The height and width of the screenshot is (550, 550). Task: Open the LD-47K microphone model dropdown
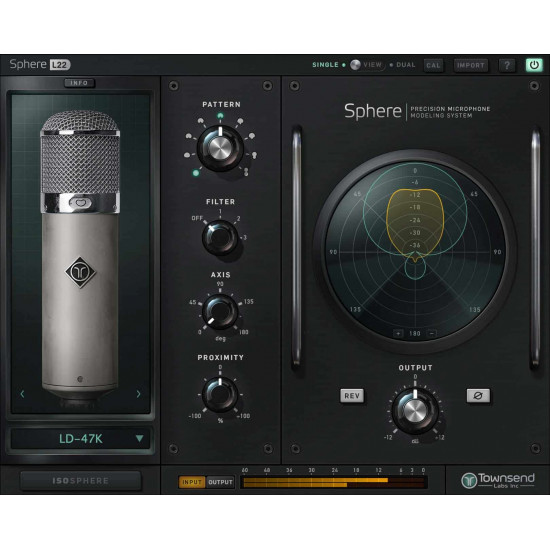click(x=81, y=438)
